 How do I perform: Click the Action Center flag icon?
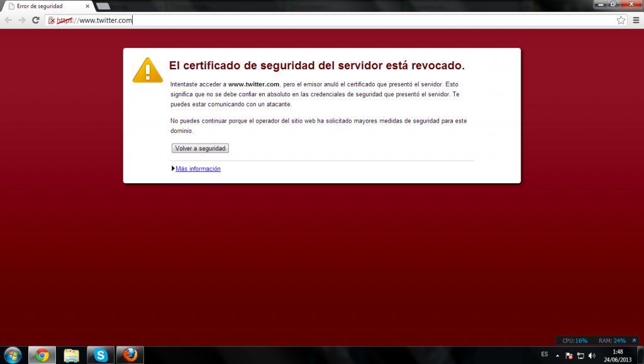tap(569, 355)
